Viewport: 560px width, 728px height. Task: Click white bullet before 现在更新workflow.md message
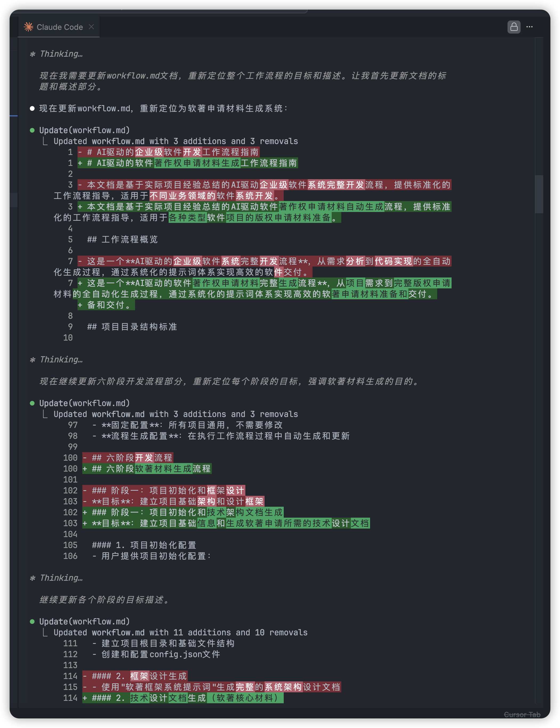[x=32, y=108]
